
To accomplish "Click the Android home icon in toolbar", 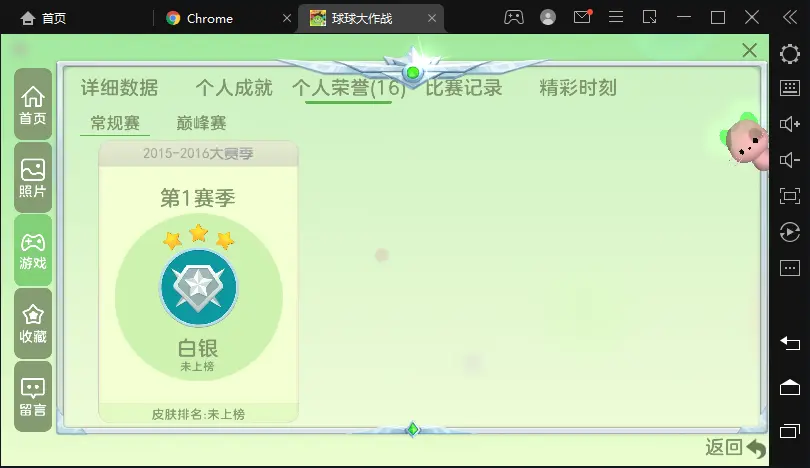I will coord(790,387).
